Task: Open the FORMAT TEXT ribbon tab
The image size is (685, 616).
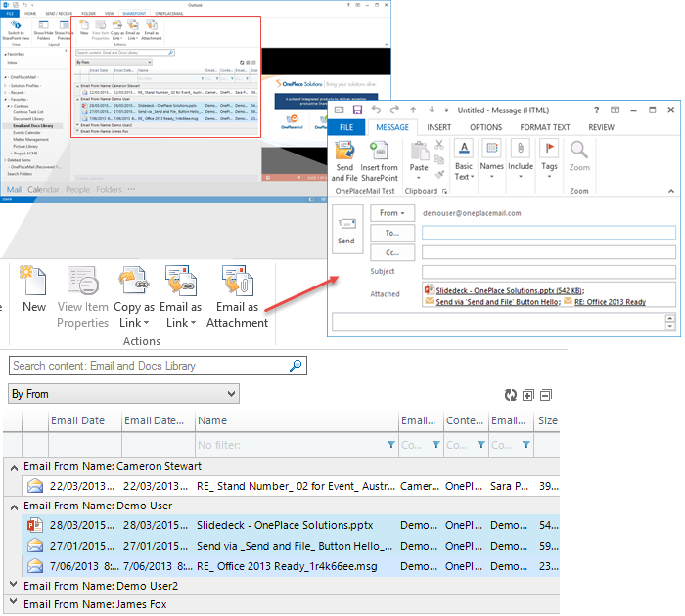Action: 545,127
